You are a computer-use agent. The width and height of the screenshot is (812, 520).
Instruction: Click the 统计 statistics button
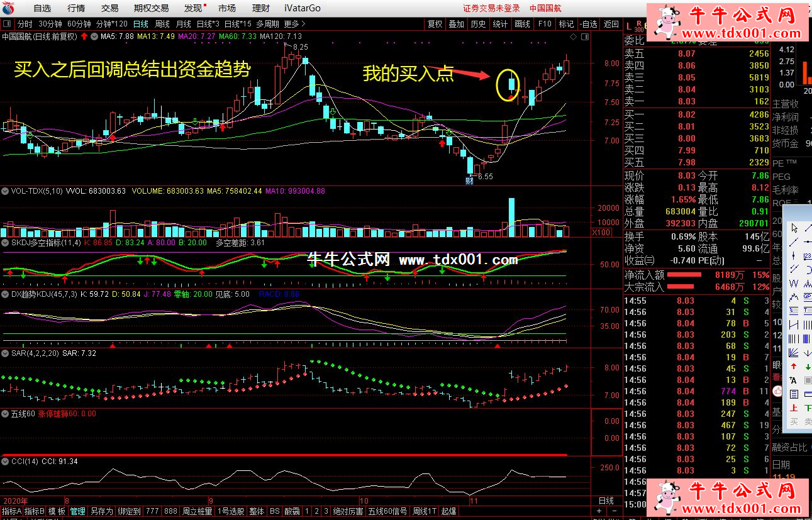pos(500,24)
